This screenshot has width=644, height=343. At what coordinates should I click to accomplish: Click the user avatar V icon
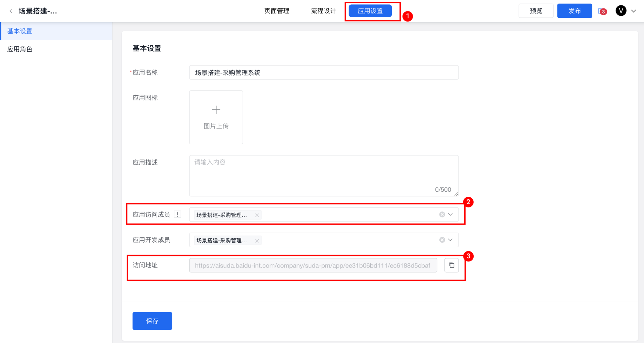pos(621,11)
